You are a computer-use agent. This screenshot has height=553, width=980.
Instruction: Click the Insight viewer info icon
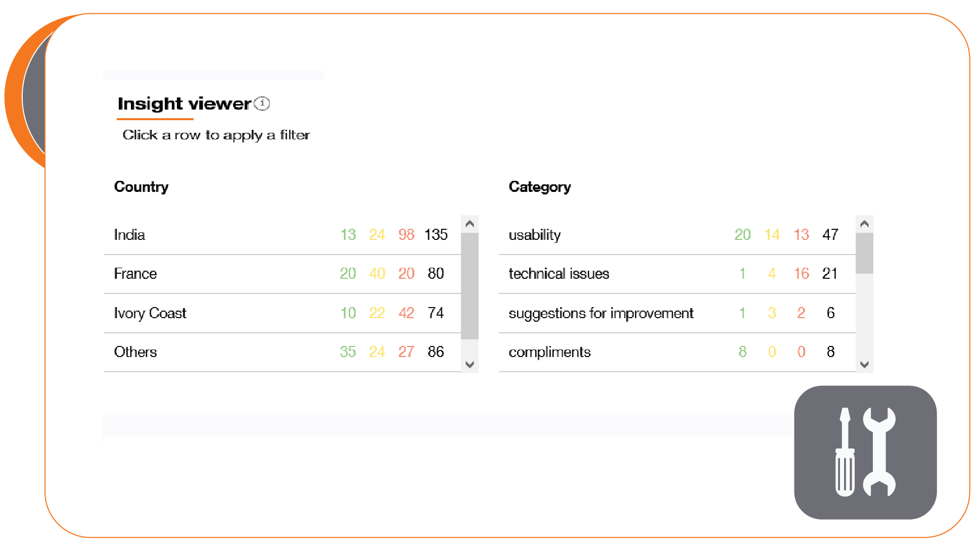pos(262,104)
